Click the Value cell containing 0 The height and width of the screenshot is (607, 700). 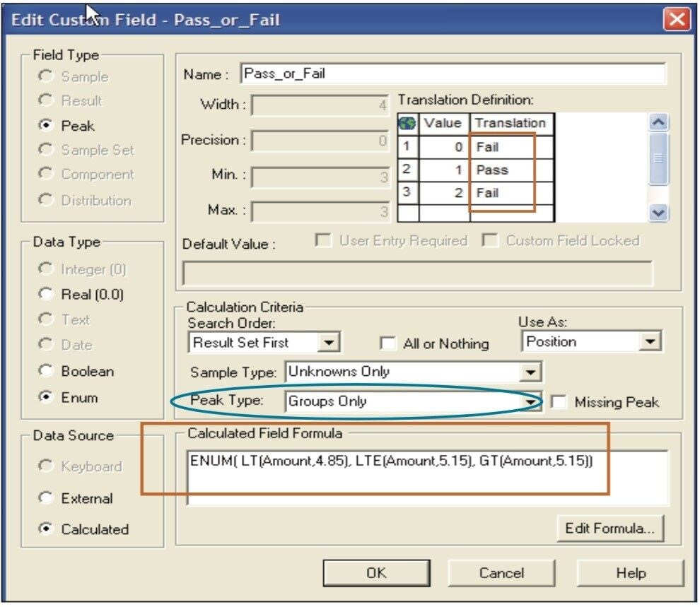(x=444, y=147)
